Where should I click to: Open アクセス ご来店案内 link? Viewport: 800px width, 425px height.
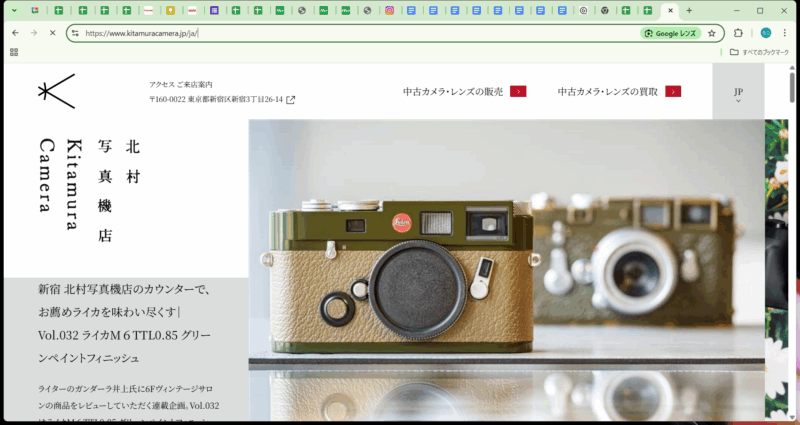click(x=181, y=85)
